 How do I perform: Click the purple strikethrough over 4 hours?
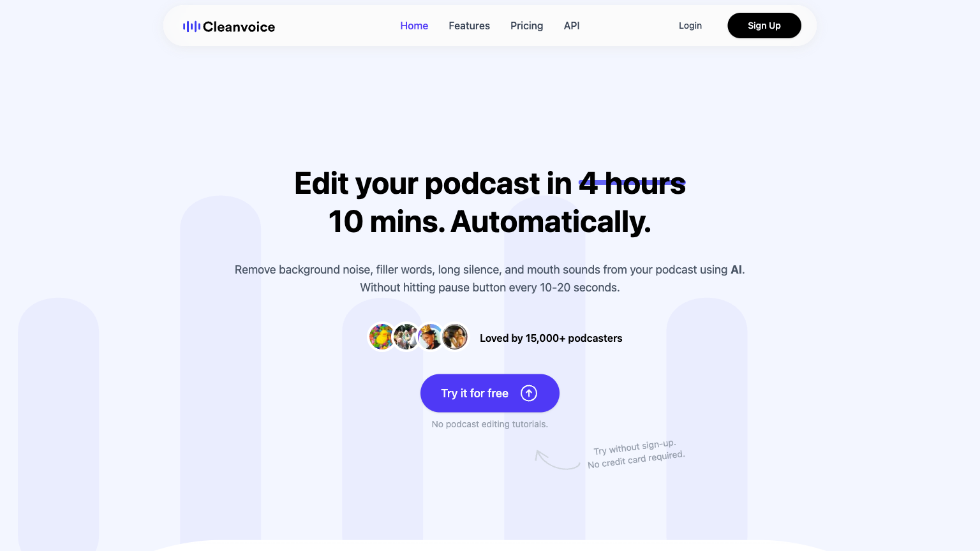point(632,182)
